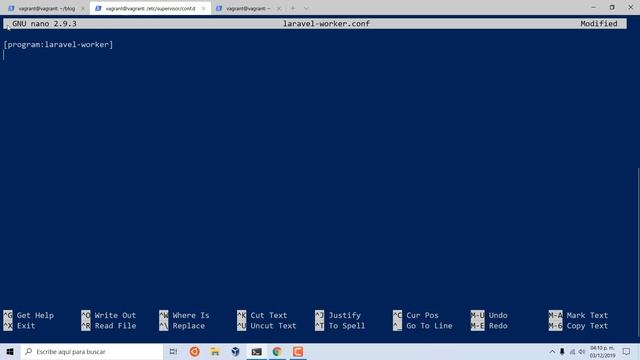Open File Explorer from the taskbar
This screenshot has width=640, height=360.
point(215,351)
